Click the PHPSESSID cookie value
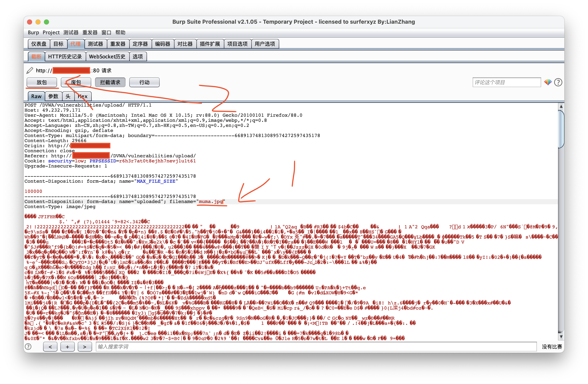Image resolution: width=588 pixels, height=384 pixels. pyautogui.click(x=157, y=161)
